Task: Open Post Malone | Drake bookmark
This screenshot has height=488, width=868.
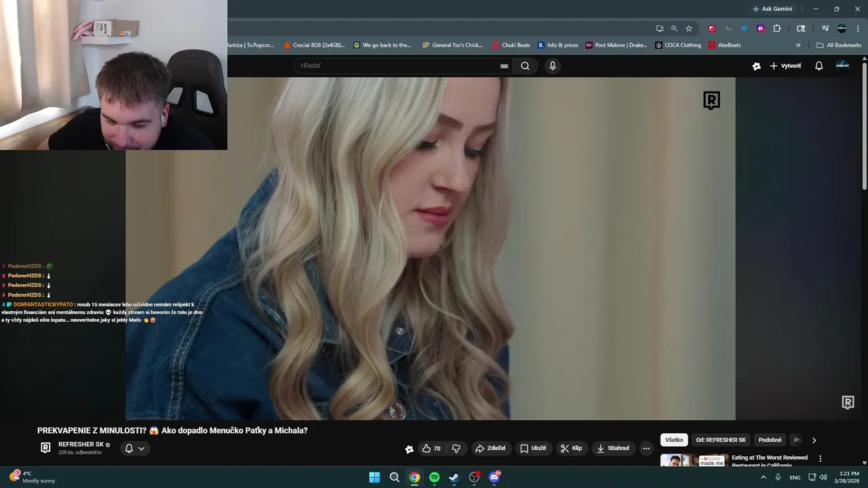Action: pos(616,45)
